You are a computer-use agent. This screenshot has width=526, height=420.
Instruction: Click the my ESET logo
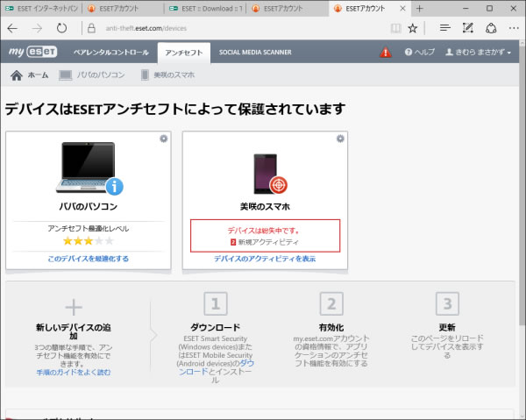(33, 52)
